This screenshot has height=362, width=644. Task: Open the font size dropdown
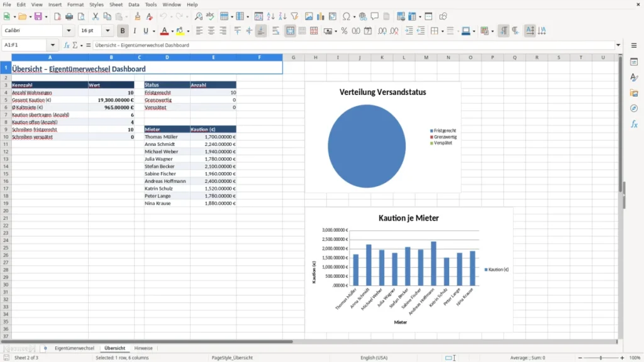(x=108, y=30)
